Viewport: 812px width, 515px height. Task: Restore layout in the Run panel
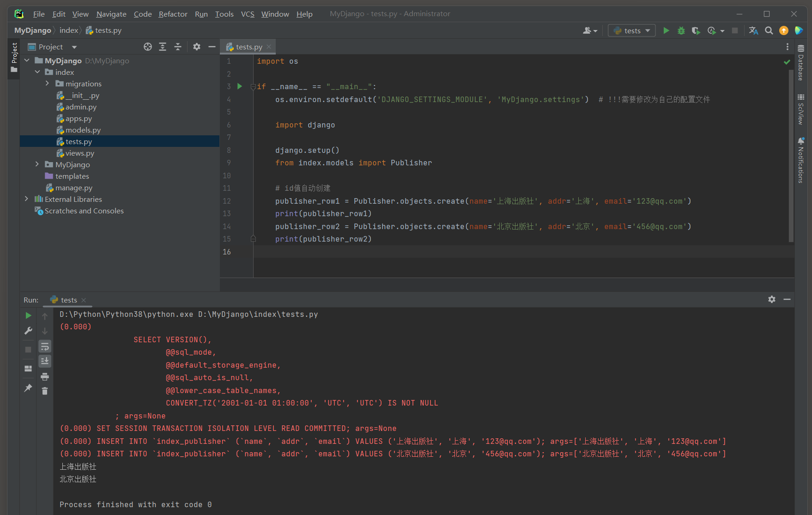[x=28, y=369]
